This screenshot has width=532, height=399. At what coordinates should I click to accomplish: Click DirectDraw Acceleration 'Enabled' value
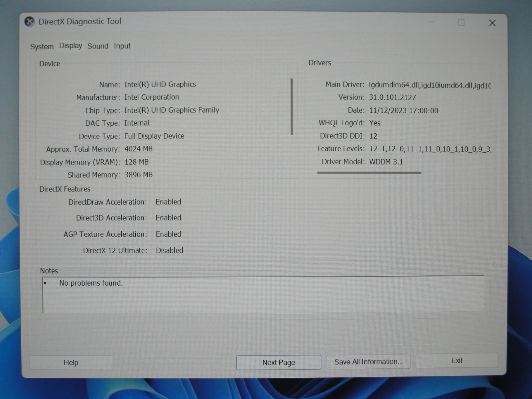169,202
